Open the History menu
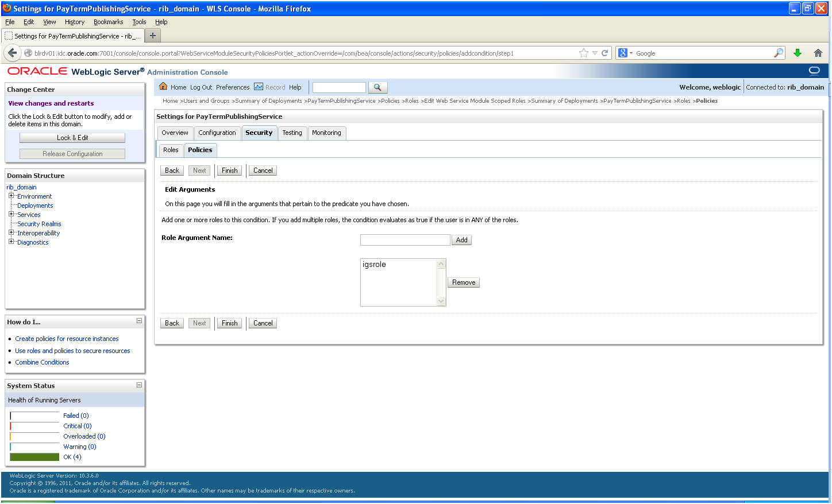Screen dimensions: 832x504 click(x=75, y=22)
